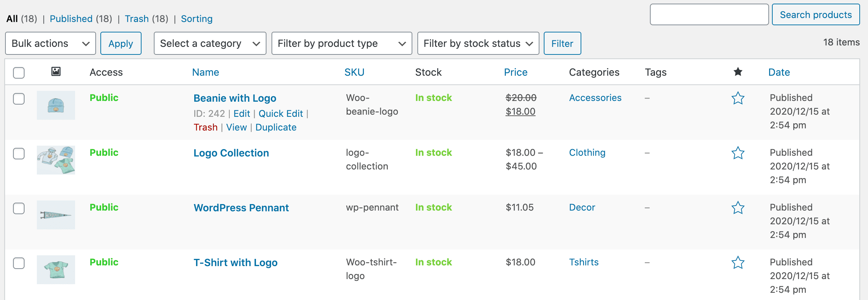The image size is (868, 300).
Task: Click the wp-pennant SKU text
Action: (372, 207)
